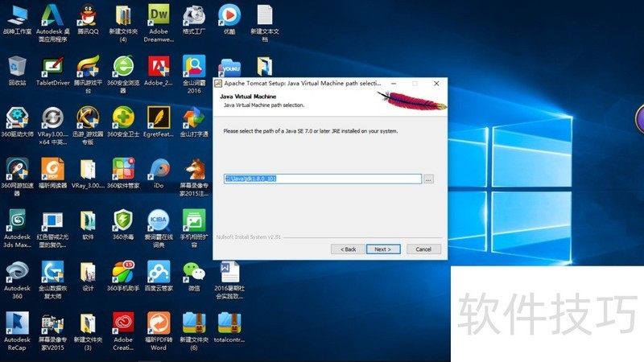Select the Foxit PDF to Word (福昕PDF转Word) icon

click(159, 323)
